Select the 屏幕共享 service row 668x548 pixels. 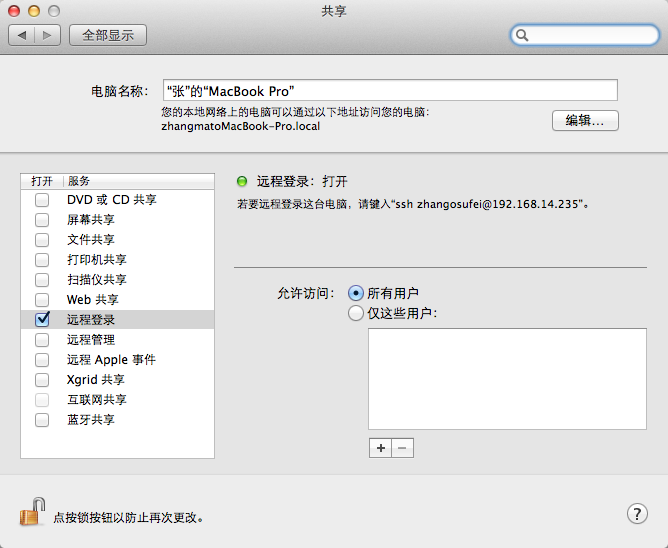click(x=117, y=219)
